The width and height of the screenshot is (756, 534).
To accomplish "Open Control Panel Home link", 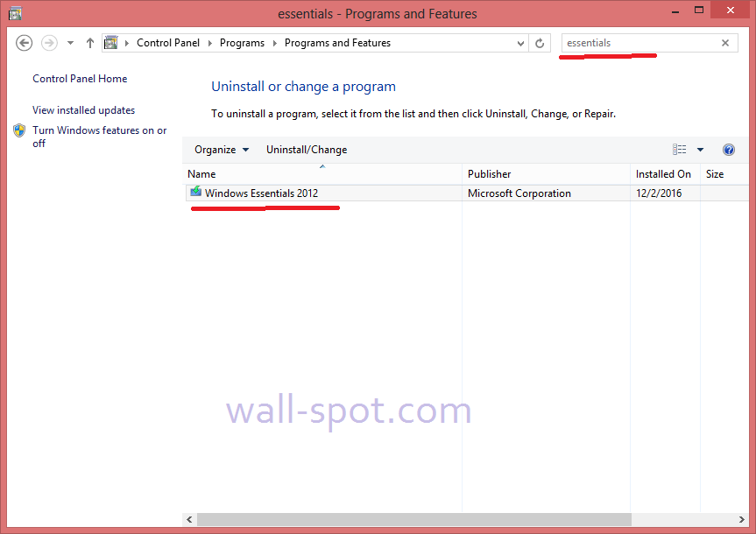I will click(x=80, y=79).
